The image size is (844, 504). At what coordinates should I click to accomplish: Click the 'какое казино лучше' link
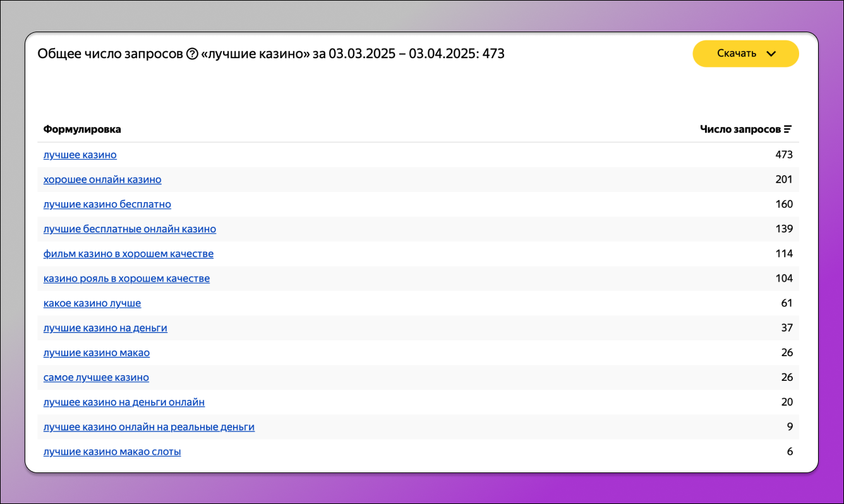[x=92, y=303]
